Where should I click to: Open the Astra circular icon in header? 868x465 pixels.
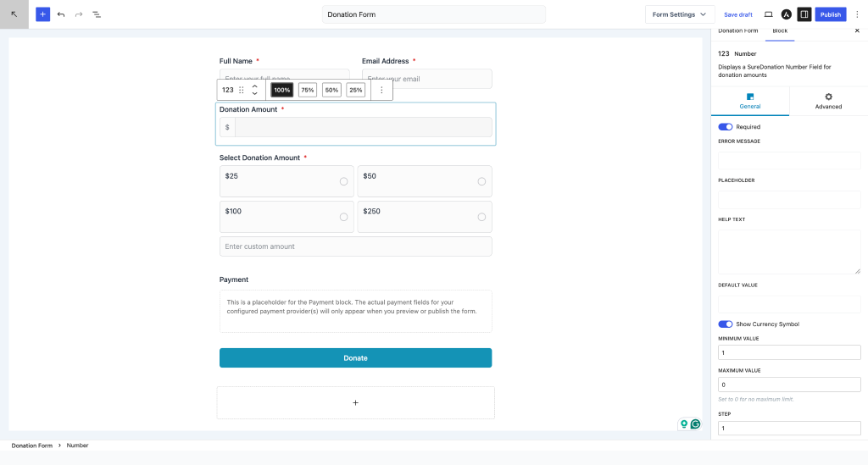click(786, 14)
